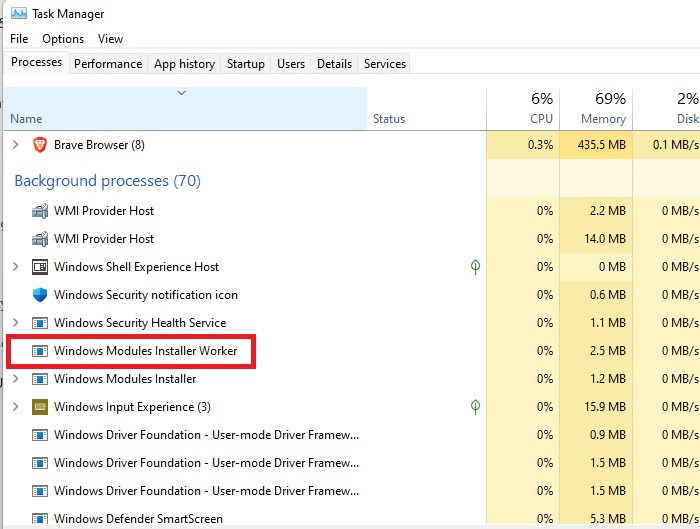Click the green leaf status icon for Windows Input Experience
Image resolution: width=700 pixels, height=529 pixels.
point(475,407)
